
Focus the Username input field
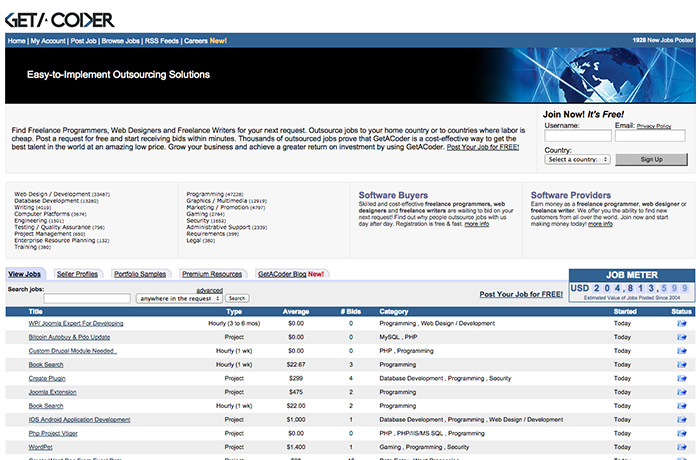coord(578,136)
